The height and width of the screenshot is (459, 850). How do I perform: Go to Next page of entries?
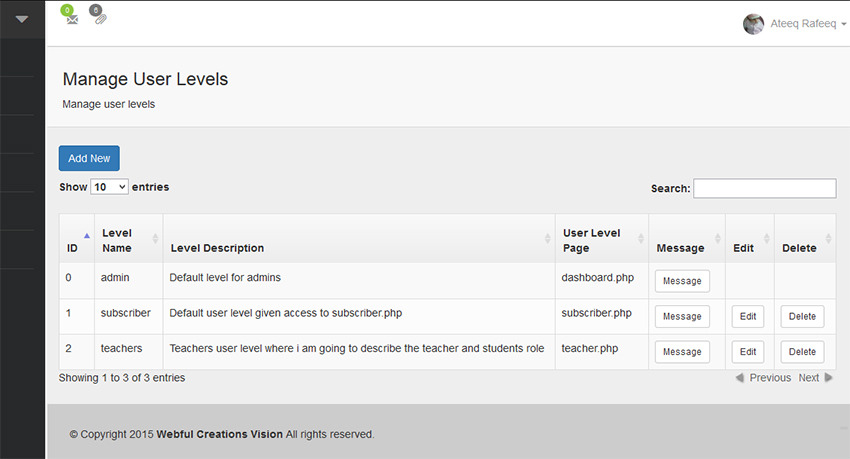pyautogui.click(x=815, y=378)
